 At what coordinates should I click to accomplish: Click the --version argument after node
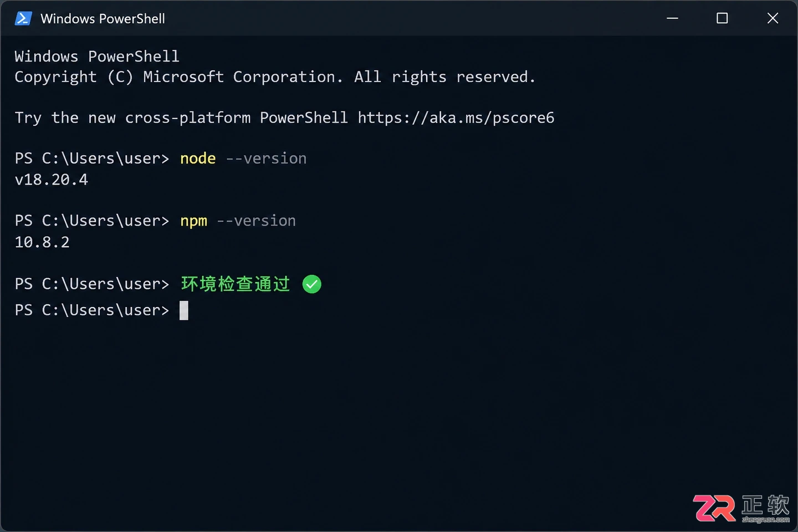(x=266, y=158)
